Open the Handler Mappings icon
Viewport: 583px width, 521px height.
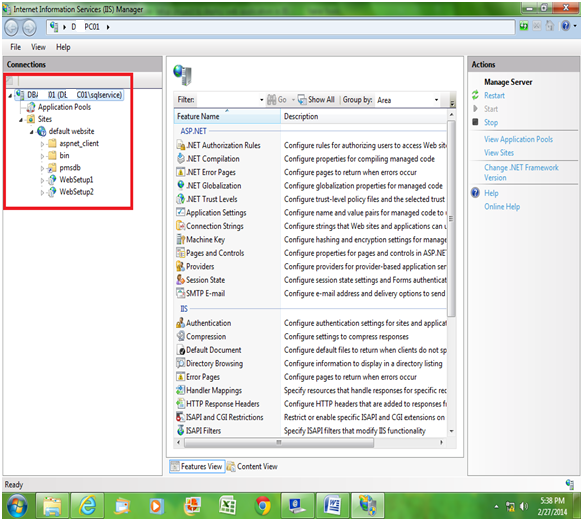(x=181, y=390)
